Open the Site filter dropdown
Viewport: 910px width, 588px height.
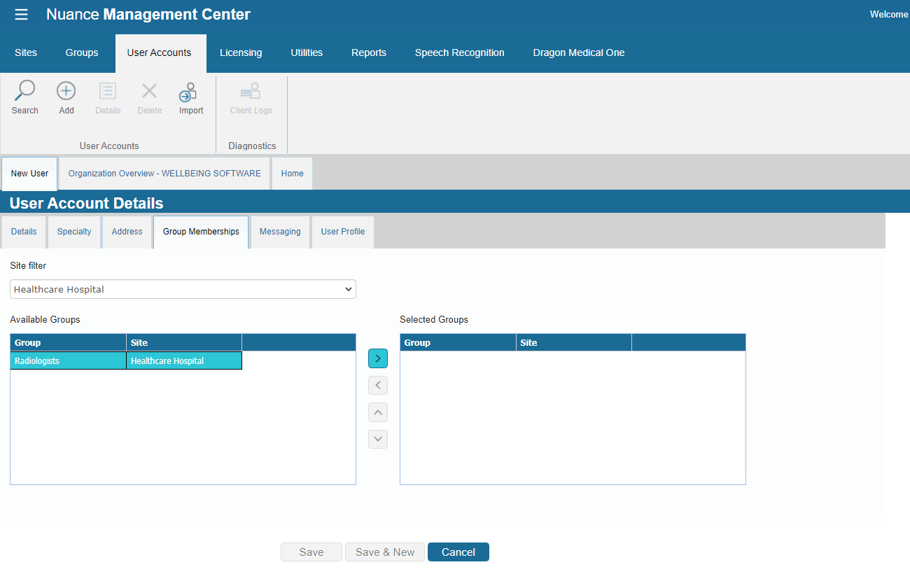coord(183,289)
